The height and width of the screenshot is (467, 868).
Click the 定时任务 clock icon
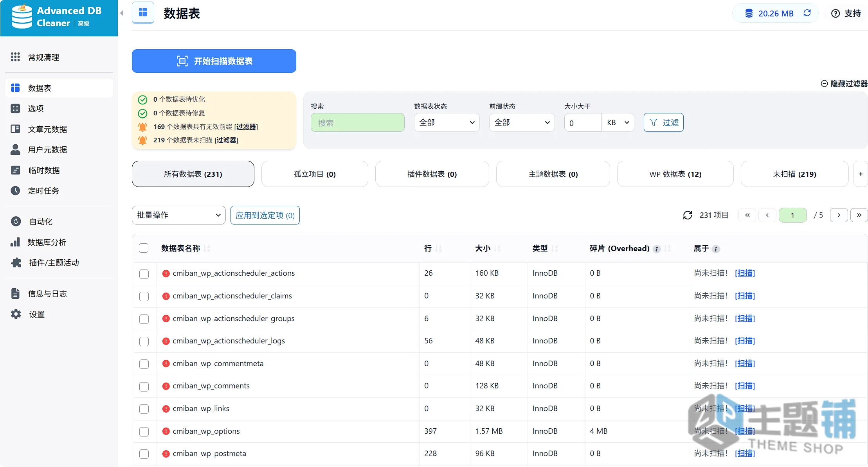15,190
